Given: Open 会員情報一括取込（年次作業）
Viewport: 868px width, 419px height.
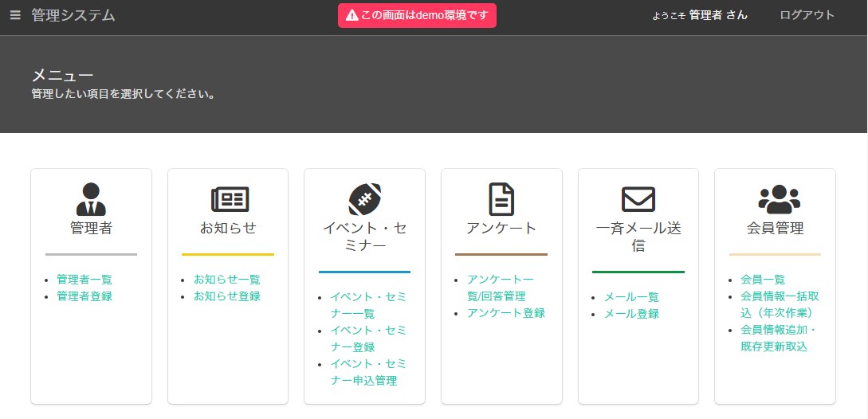Looking at the screenshot, I should [x=780, y=304].
